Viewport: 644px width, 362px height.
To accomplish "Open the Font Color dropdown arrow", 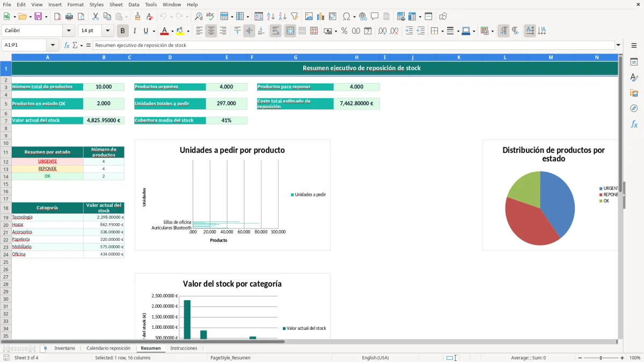I will [172, 31].
